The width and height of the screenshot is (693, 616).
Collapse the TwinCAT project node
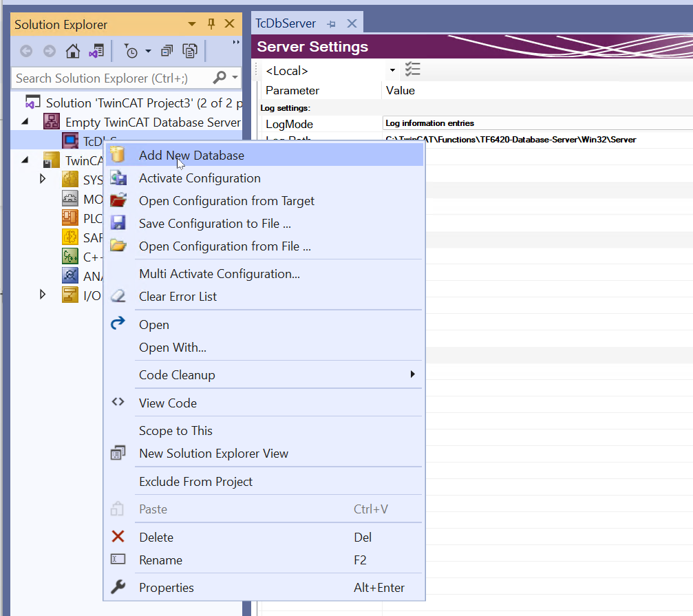pos(25,160)
